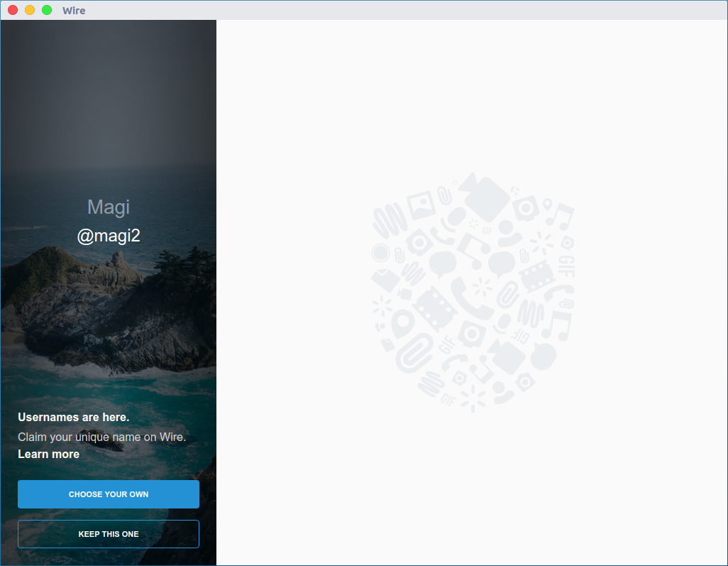Open the Learn more link
This screenshot has height=566, width=728.
coord(48,454)
